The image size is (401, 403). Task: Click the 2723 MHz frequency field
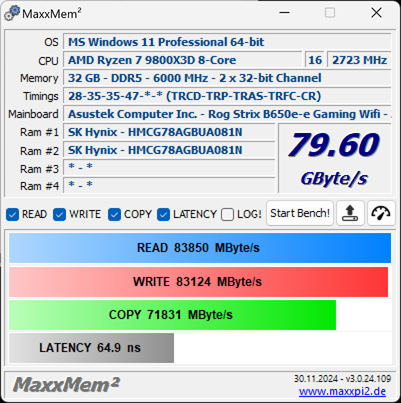pyautogui.click(x=359, y=60)
